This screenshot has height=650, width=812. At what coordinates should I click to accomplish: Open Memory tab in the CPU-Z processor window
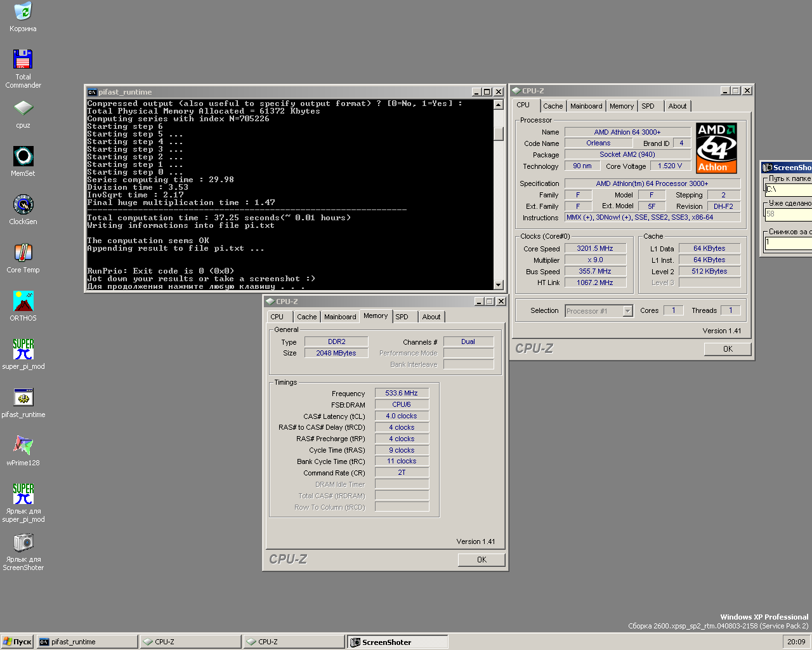pyautogui.click(x=622, y=106)
